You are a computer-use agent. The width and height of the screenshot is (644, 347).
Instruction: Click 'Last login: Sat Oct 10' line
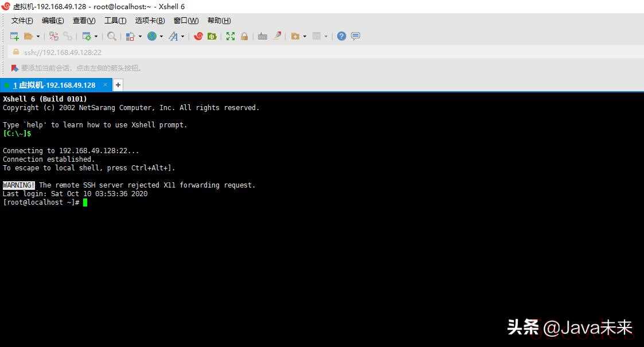[75, 194]
